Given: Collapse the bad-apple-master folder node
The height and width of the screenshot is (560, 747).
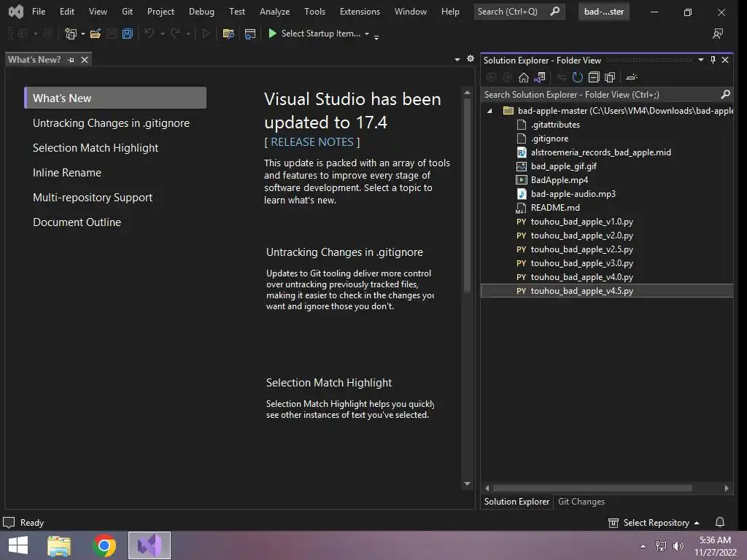Looking at the screenshot, I should coord(489,111).
